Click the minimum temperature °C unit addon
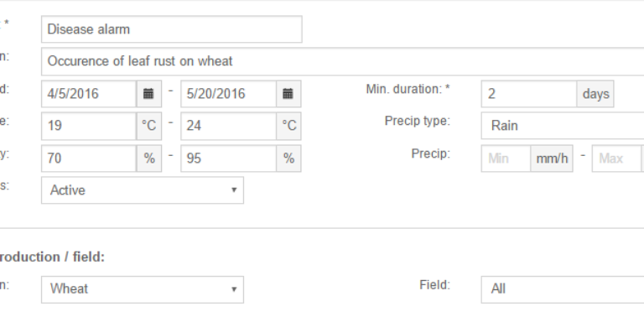The width and height of the screenshot is (644, 322). (148, 126)
